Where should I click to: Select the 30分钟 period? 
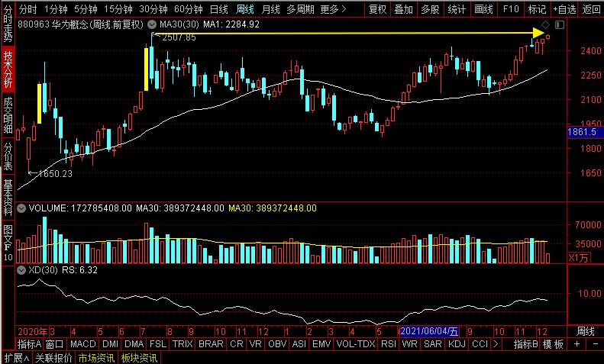pos(153,9)
